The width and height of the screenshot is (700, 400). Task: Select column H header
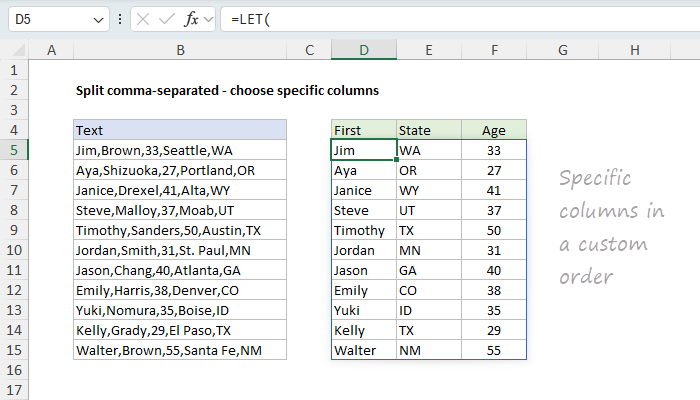click(x=635, y=50)
